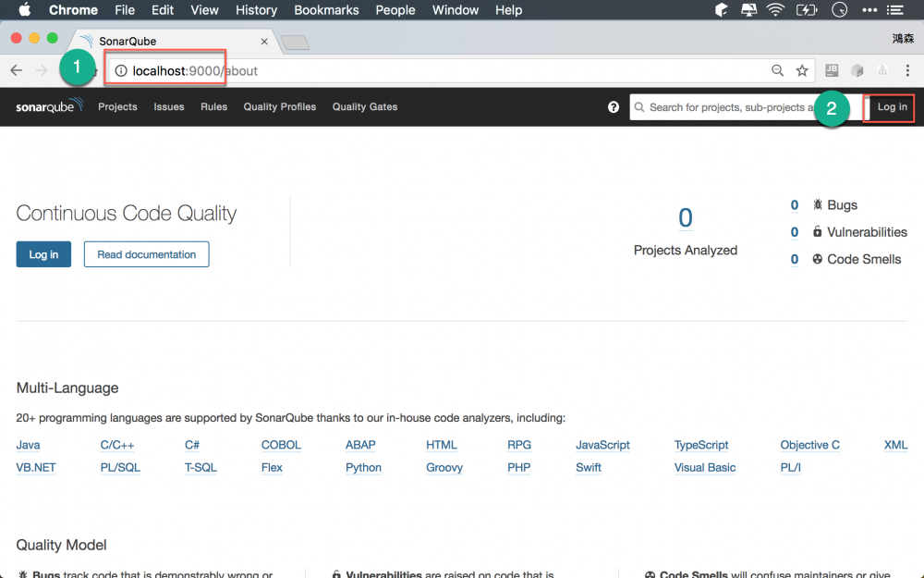Click Read documentation

click(x=146, y=253)
